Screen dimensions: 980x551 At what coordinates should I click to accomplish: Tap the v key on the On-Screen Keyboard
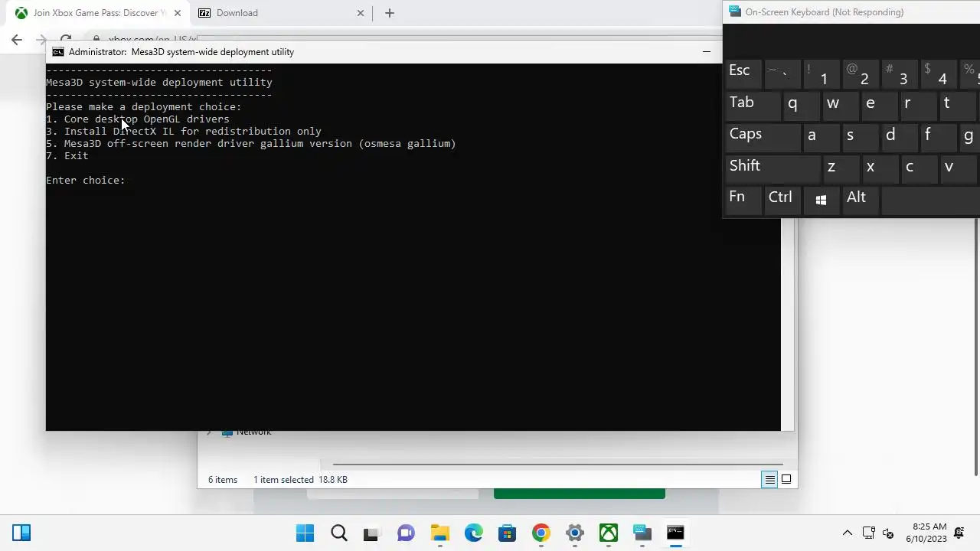957,169
